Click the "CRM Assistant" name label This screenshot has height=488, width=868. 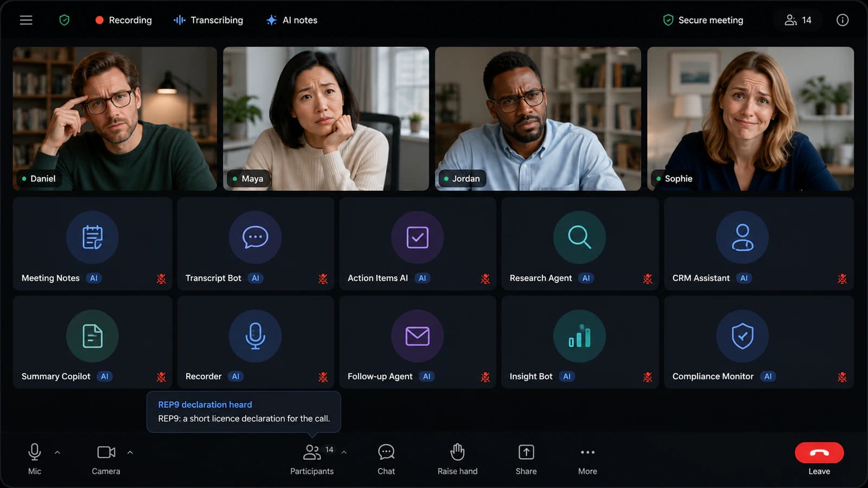point(701,278)
